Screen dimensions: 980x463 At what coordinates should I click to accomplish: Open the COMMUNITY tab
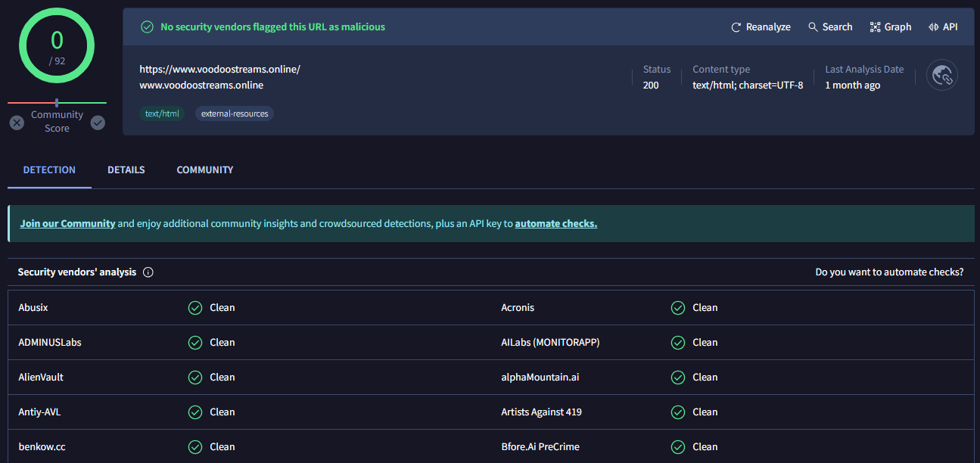205,170
